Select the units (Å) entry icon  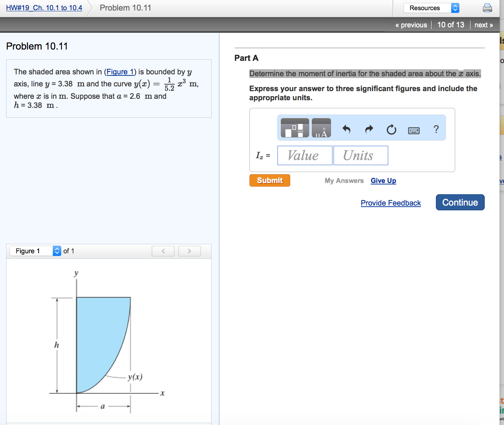[x=321, y=128]
